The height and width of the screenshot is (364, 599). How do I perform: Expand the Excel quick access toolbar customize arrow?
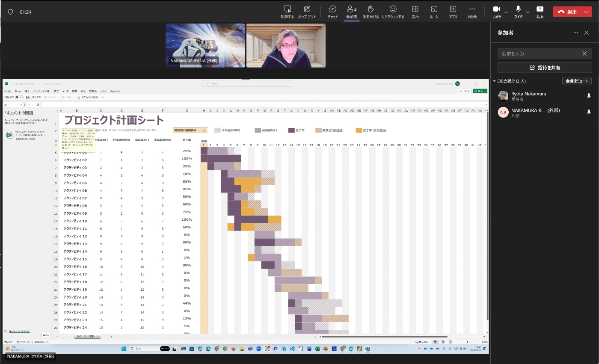click(x=103, y=97)
